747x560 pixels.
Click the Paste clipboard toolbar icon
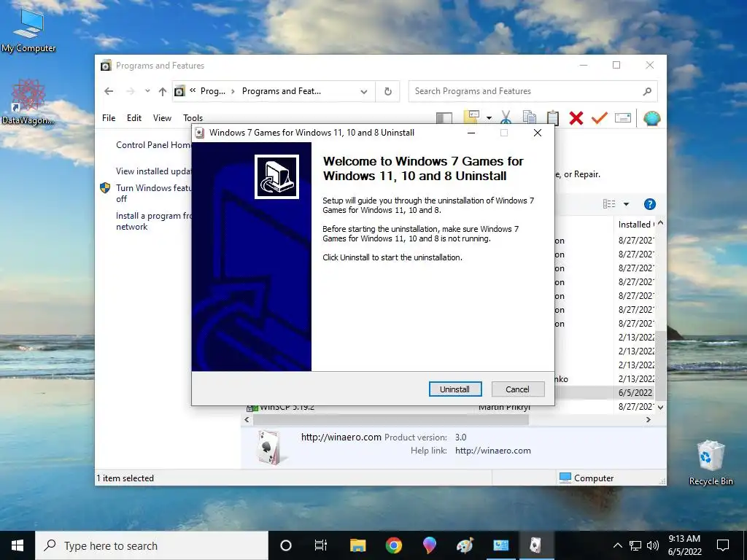click(x=553, y=117)
